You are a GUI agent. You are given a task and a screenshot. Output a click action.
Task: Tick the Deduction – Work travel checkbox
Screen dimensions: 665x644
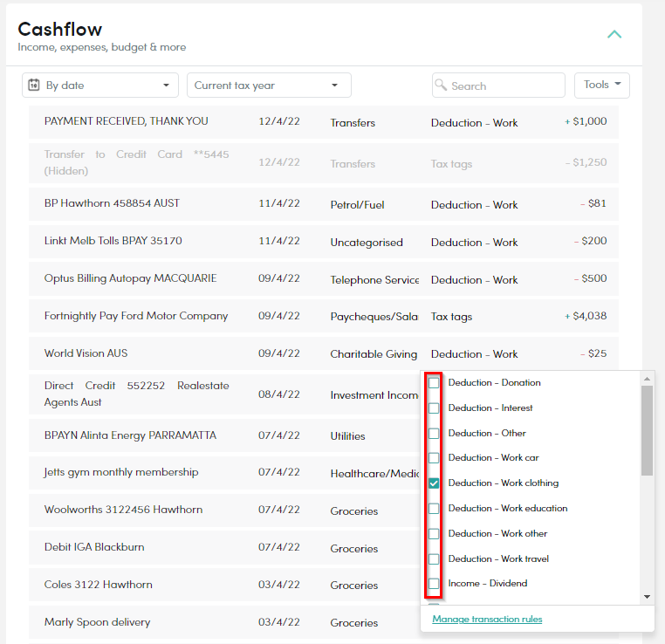(434, 558)
